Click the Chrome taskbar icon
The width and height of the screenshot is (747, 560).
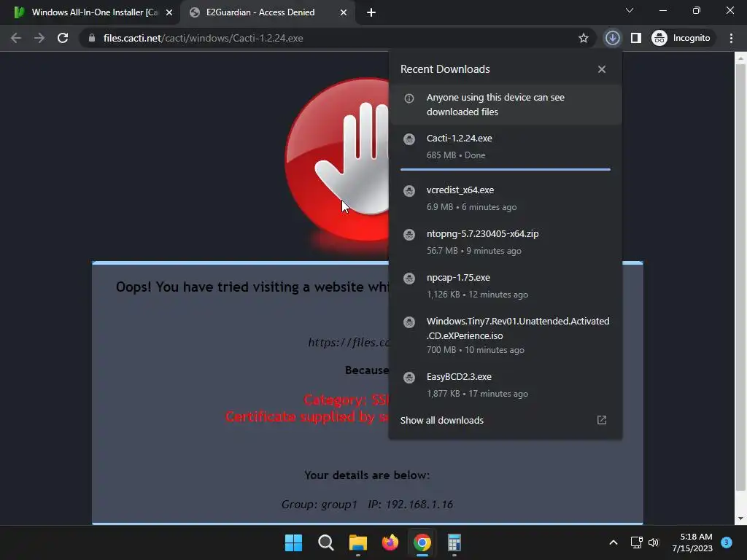(x=422, y=542)
